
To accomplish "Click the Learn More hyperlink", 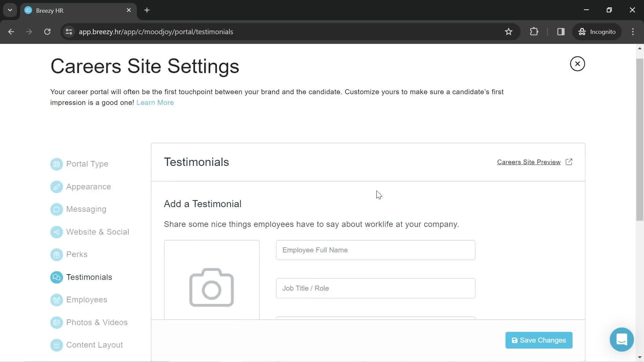I will point(155,102).
